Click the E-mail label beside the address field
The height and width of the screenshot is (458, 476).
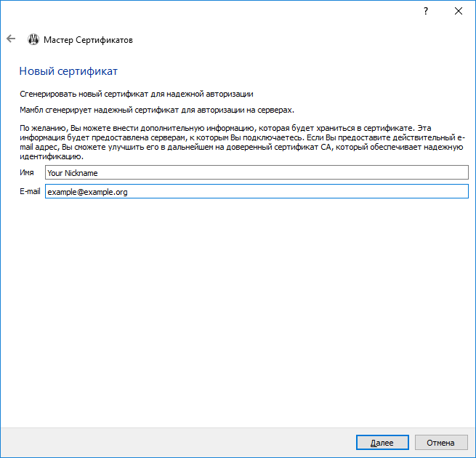coord(30,191)
